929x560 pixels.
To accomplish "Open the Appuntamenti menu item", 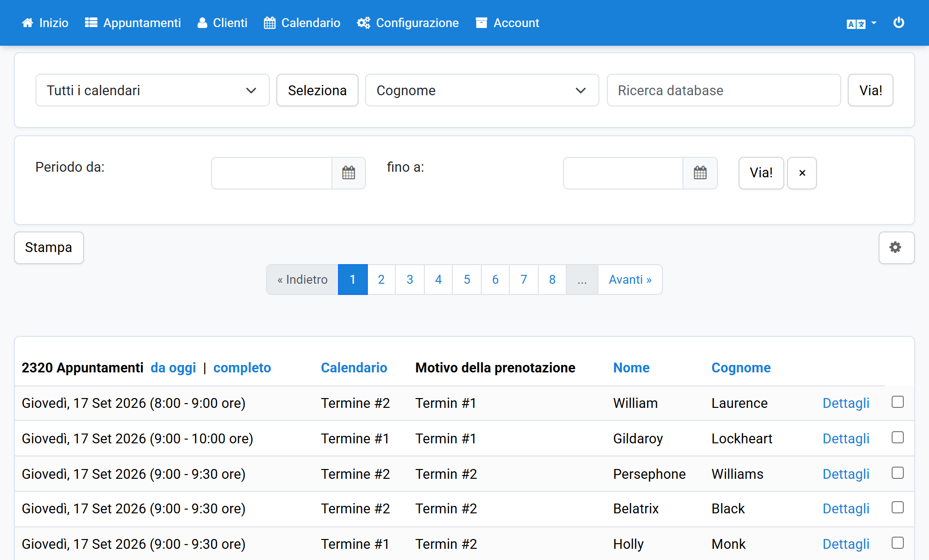I will (133, 23).
